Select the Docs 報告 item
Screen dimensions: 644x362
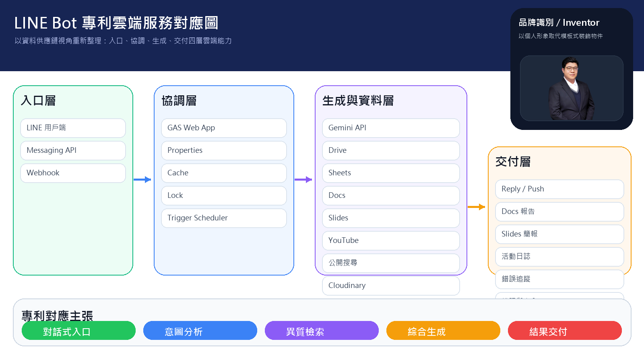coord(559,212)
